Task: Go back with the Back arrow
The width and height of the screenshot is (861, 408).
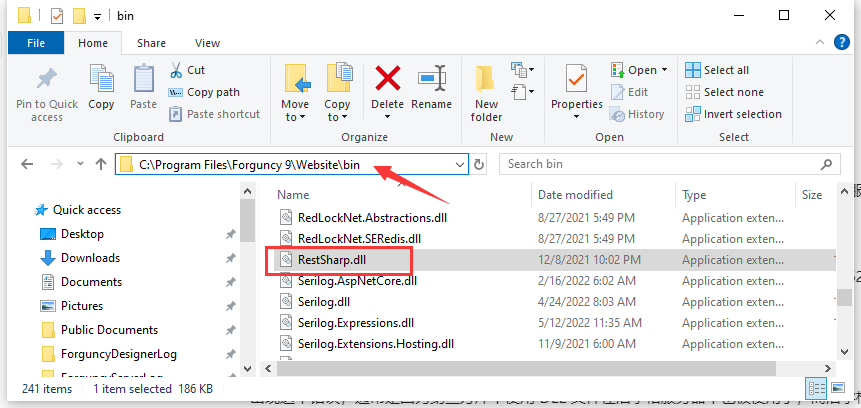Action: 27,164
